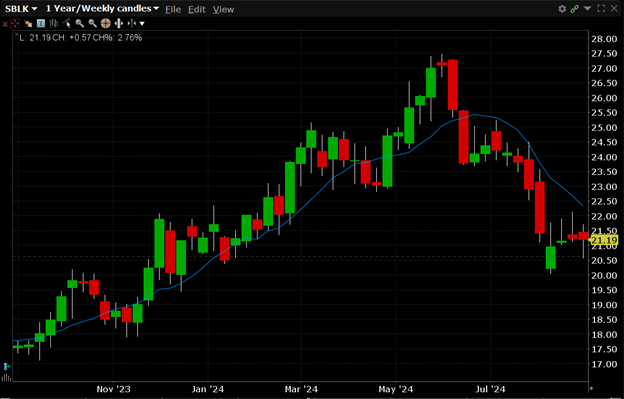Toggle the green window link chain icon

[574, 9]
